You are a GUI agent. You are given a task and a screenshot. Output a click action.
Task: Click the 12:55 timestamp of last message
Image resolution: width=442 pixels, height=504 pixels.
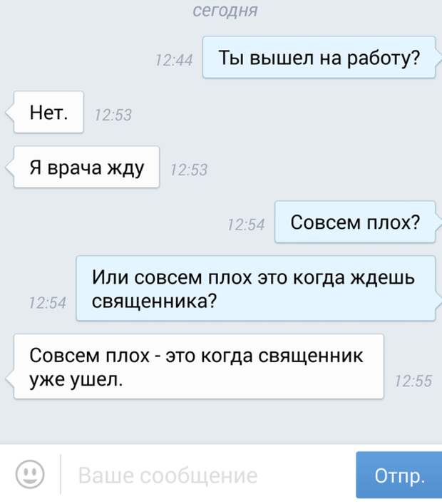click(x=413, y=381)
